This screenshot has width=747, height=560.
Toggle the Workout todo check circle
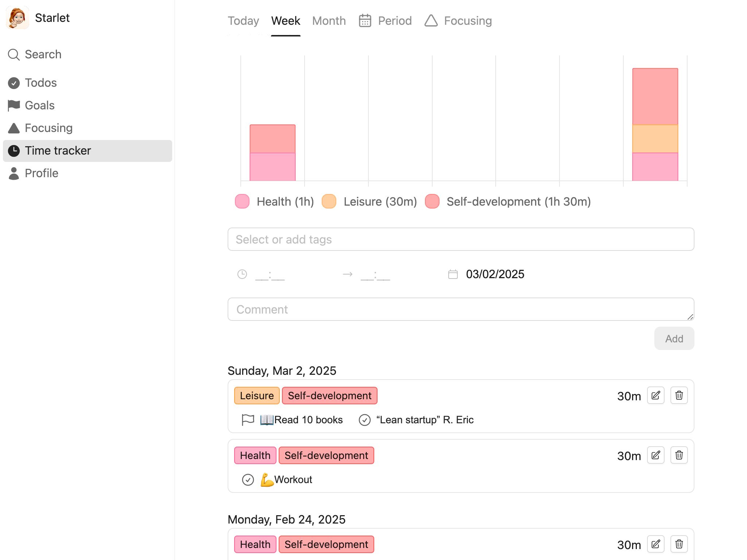click(x=248, y=480)
